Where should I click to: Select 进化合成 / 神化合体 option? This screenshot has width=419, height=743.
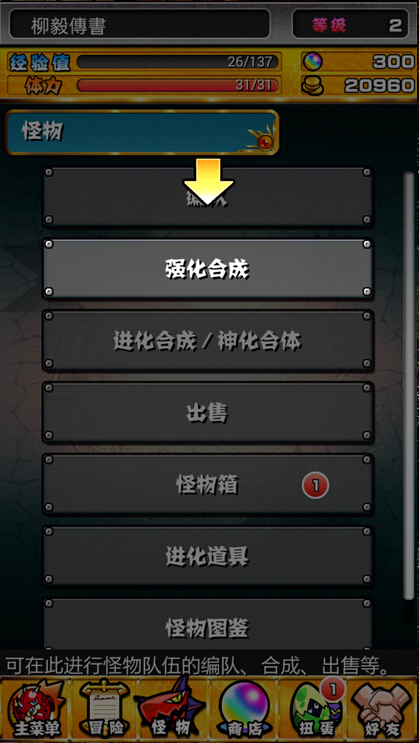208,341
